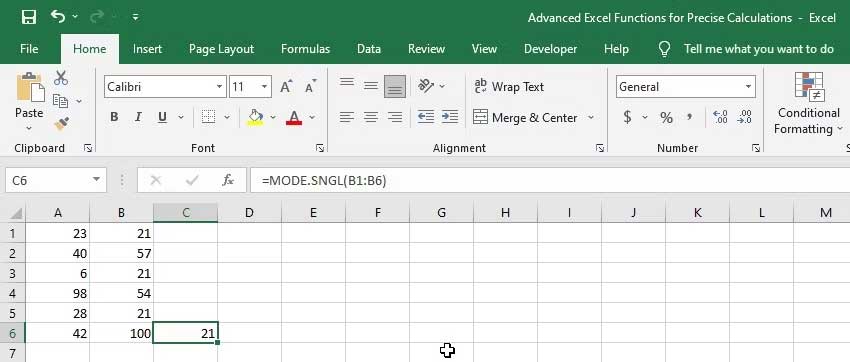Switch to the Formulas tab
This screenshot has height=362, width=850.
coord(305,49)
